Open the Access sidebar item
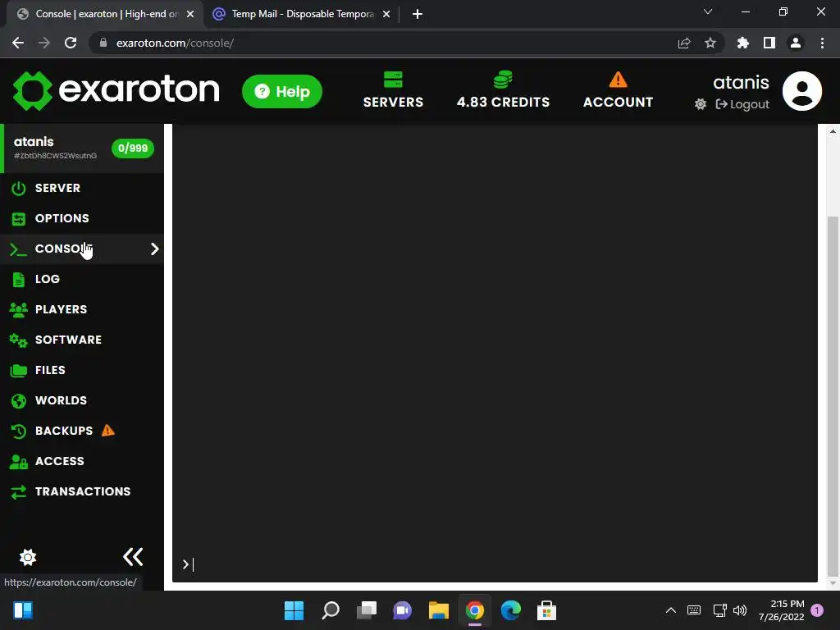This screenshot has height=630, width=840. click(x=82, y=461)
